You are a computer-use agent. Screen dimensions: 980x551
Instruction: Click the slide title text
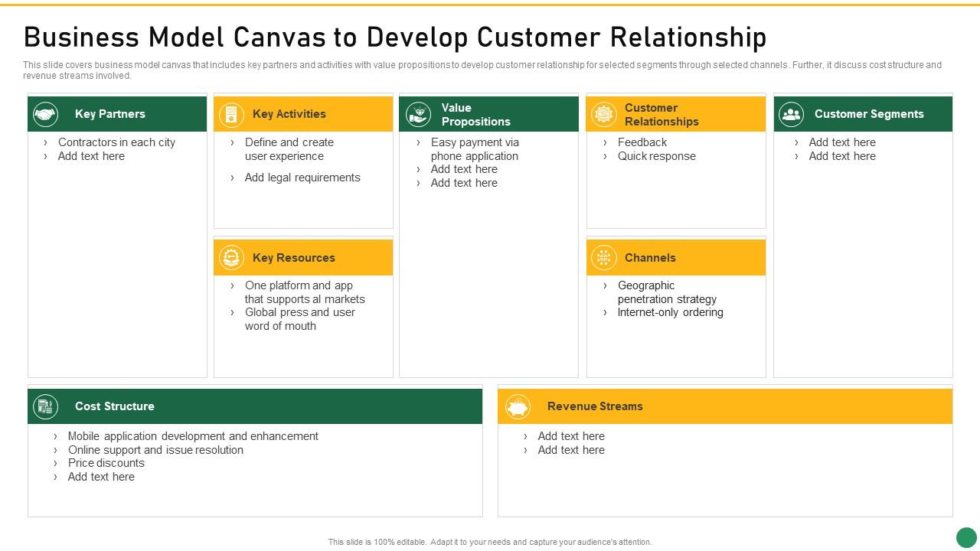coord(395,36)
